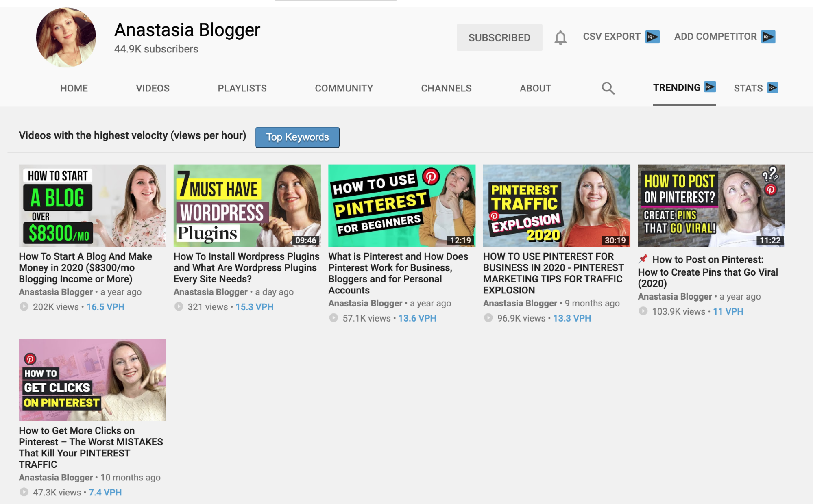Click the 13.6 VPH value
Viewport: 813px width, 504px height.
[x=417, y=318]
